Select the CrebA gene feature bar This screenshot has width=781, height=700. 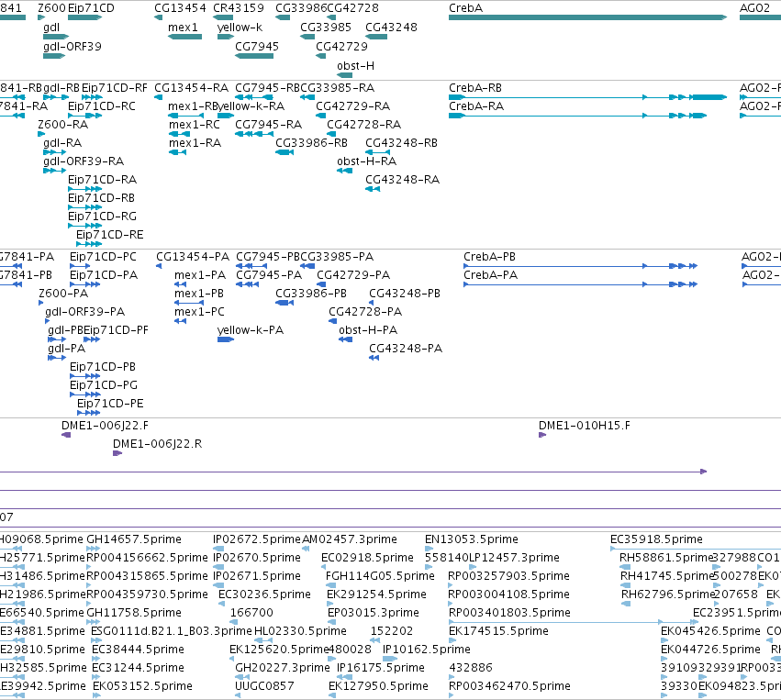click(587, 17)
